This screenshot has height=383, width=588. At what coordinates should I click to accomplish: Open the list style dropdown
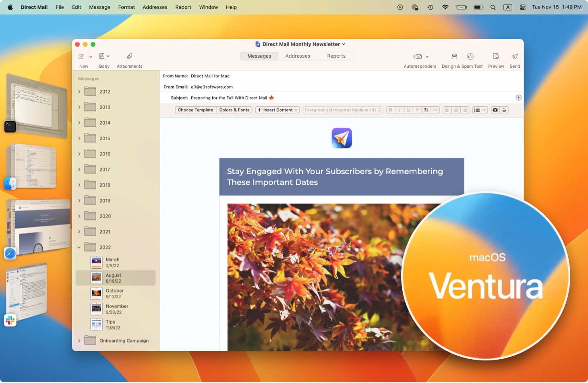(x=480, y=110)
